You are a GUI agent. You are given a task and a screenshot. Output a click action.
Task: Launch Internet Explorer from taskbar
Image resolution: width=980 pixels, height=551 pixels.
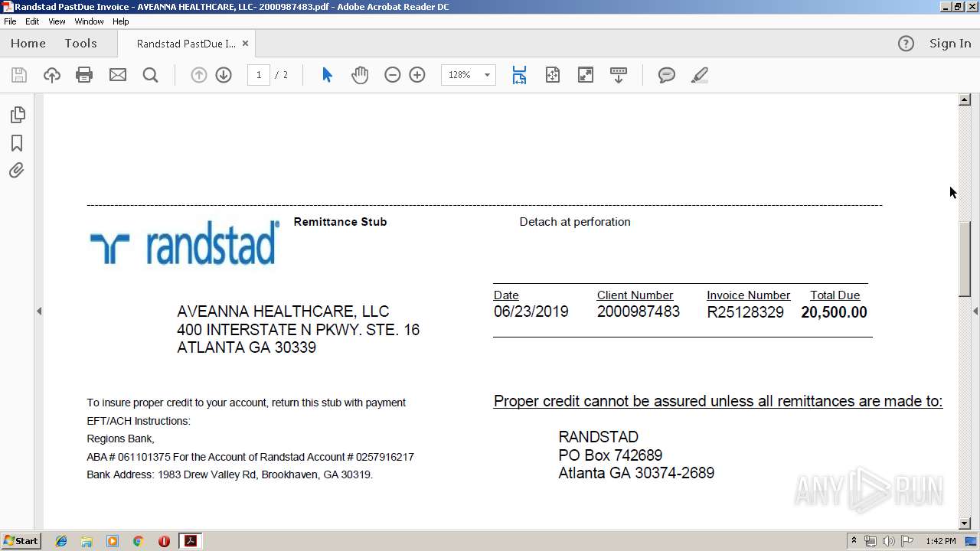click(x=61, y=541)
